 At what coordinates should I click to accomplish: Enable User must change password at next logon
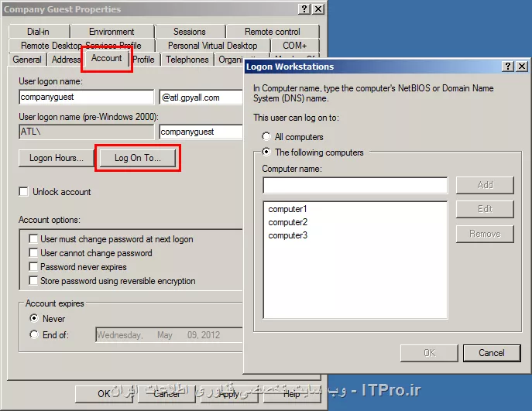(33, 238)
